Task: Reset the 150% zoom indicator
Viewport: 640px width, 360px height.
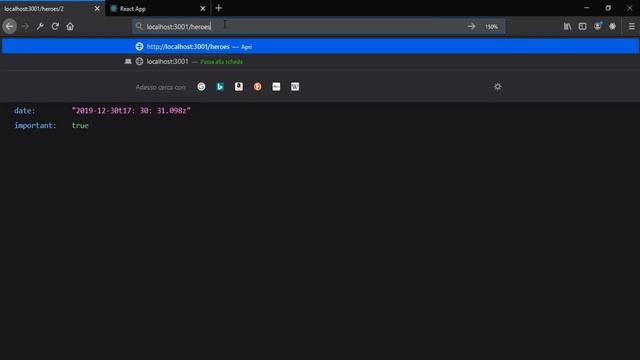Action: [x=491, y=27]
